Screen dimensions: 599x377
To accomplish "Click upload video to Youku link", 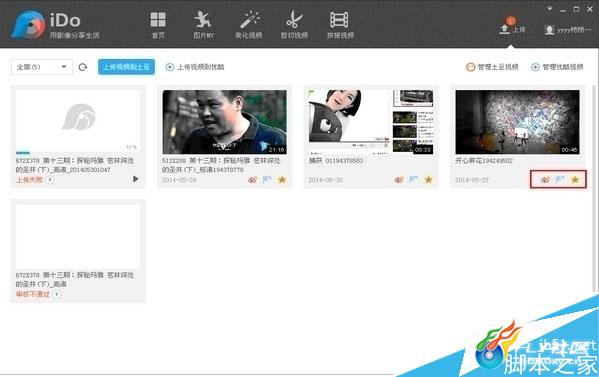I will [x=195, y=67].
